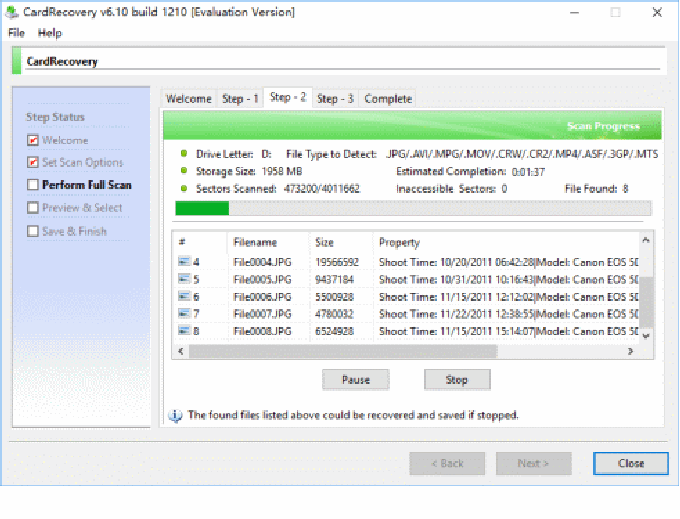Click the vertical scrollbar thumb in file list

pyautogui.click(x=646, y=301)
